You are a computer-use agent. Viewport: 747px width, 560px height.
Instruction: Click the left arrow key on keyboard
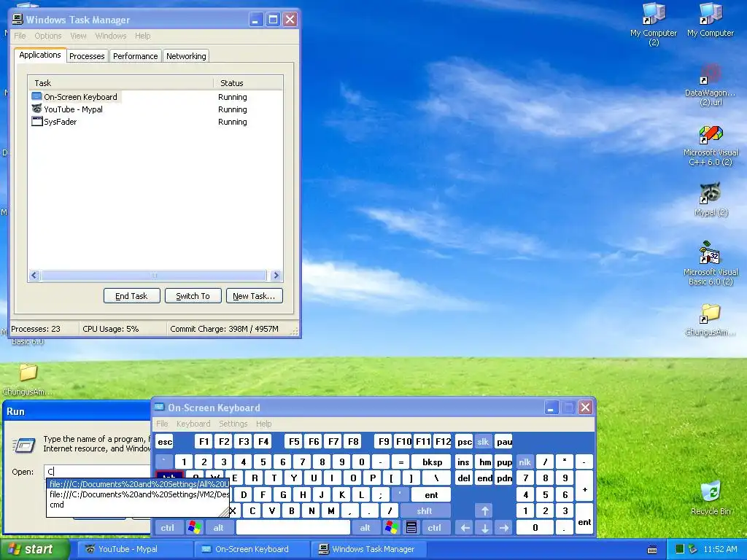[465, 528]
